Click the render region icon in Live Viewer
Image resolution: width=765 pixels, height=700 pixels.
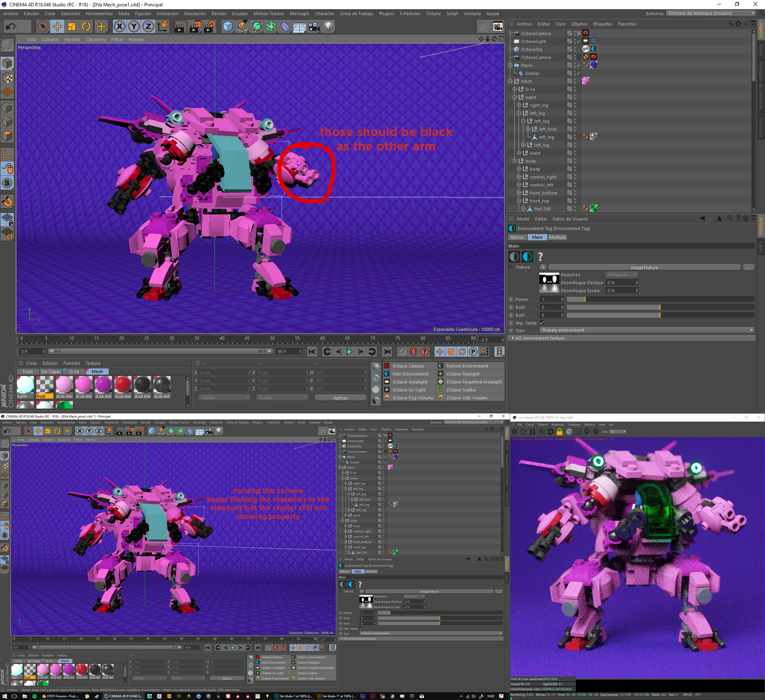click(578, 432)
